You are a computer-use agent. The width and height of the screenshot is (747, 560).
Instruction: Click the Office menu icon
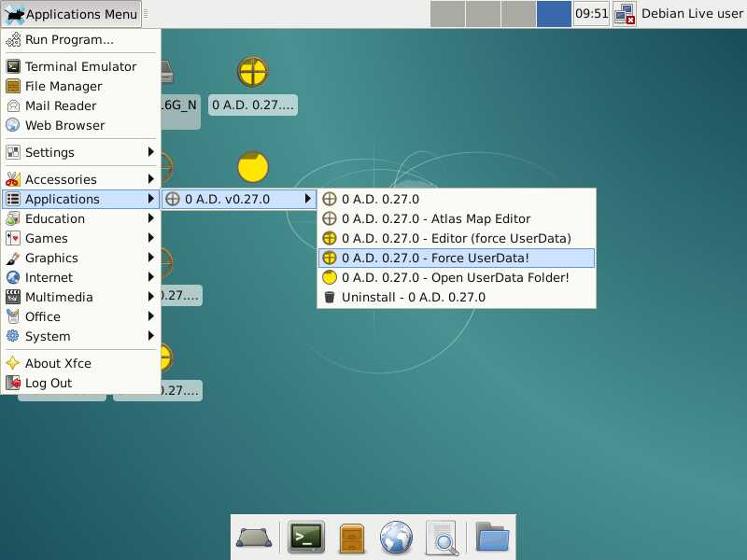tap(13, 316)
